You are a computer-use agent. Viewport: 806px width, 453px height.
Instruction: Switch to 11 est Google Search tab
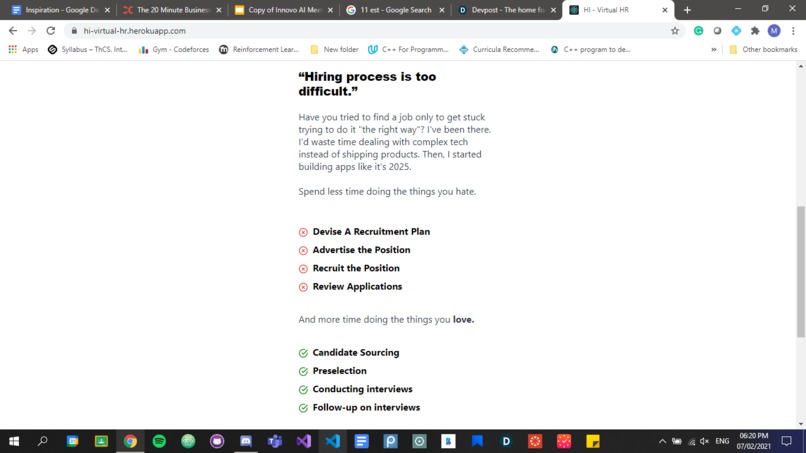click(x=395, y=10)
